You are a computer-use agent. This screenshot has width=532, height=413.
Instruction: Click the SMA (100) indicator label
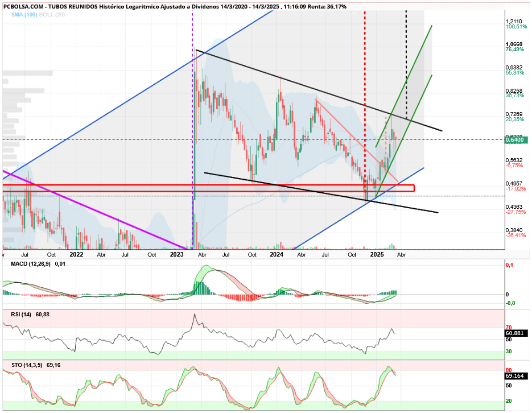point(24,15)
